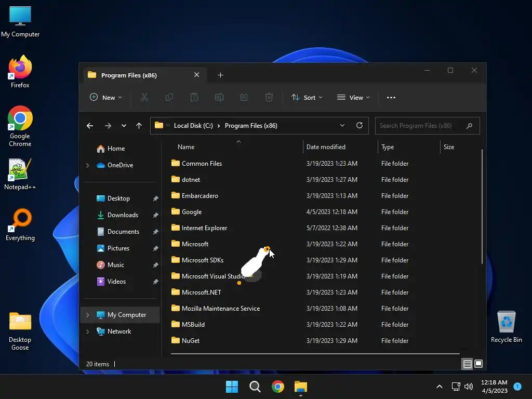532x399 pixels.
Task: Go up one folder level arrow
Action: [139, 126]
